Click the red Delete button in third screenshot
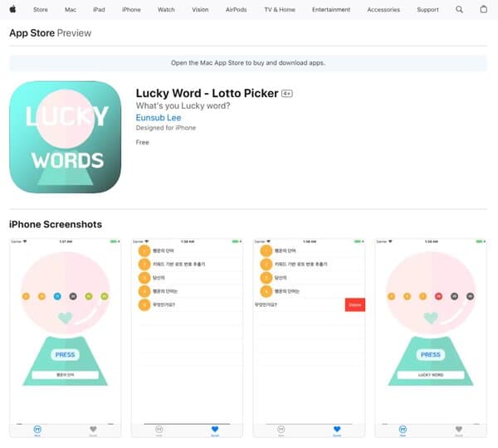This screenshot has width=498, height=448. click(x=354, y=304)
